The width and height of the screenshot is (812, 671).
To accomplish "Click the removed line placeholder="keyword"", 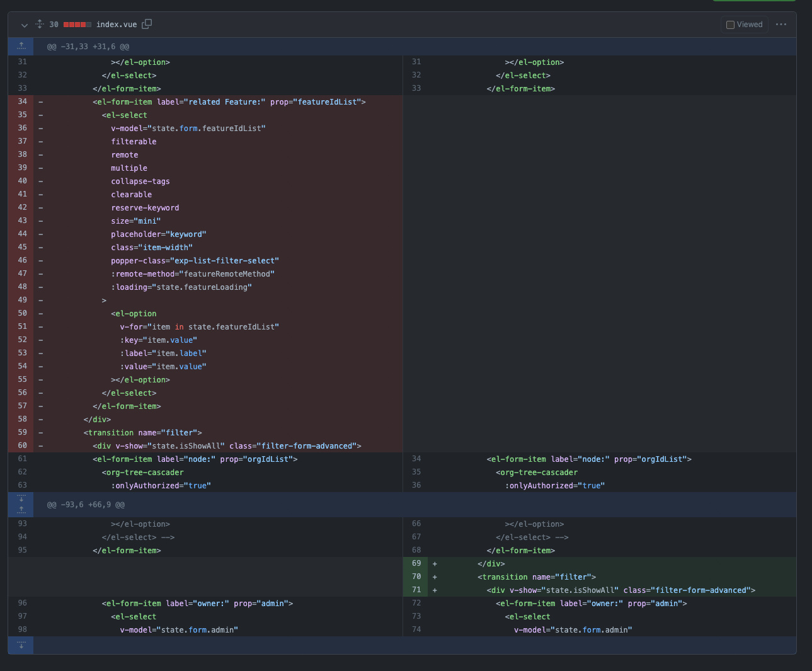I will (159, 234).
